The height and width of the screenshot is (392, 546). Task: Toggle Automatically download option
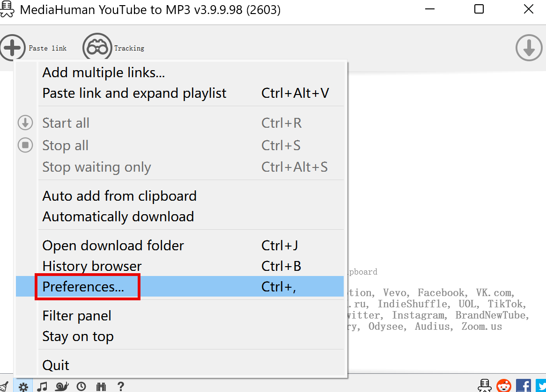(x=118, y=217)
